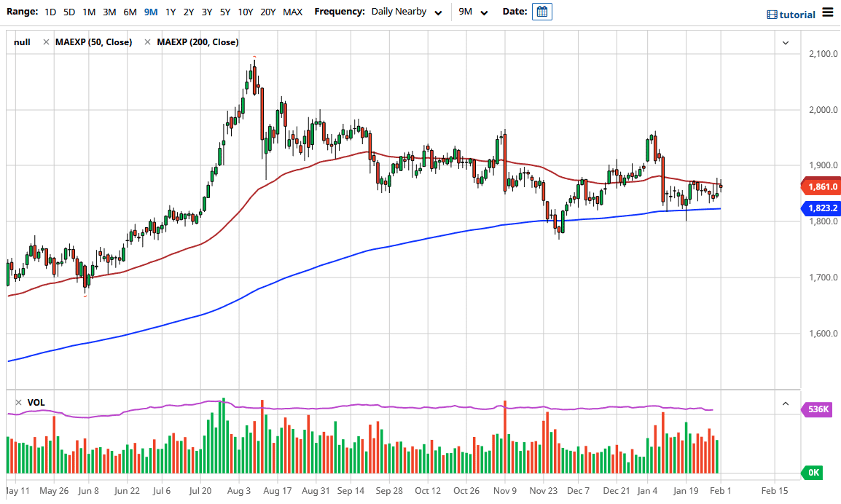Remove the MAEXP (50, Close) indicator
The width and height of the screenshot is (841, 504).
click(x=45, y=42)
